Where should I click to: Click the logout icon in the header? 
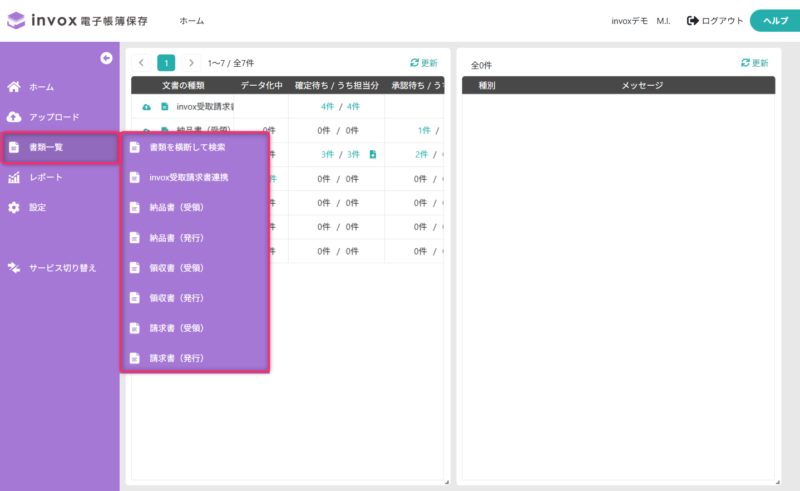point(692,20)
